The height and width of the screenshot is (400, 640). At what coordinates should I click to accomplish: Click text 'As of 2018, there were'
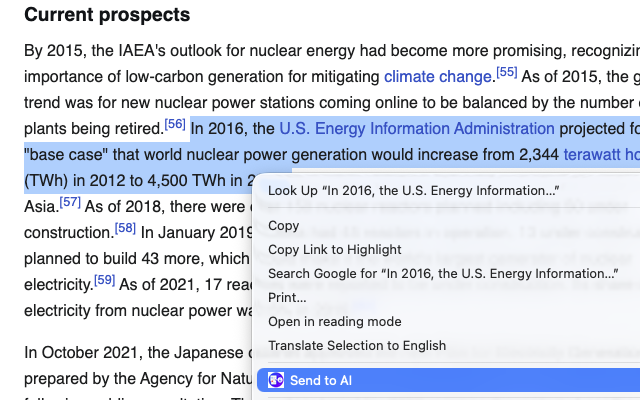(164, 207)
